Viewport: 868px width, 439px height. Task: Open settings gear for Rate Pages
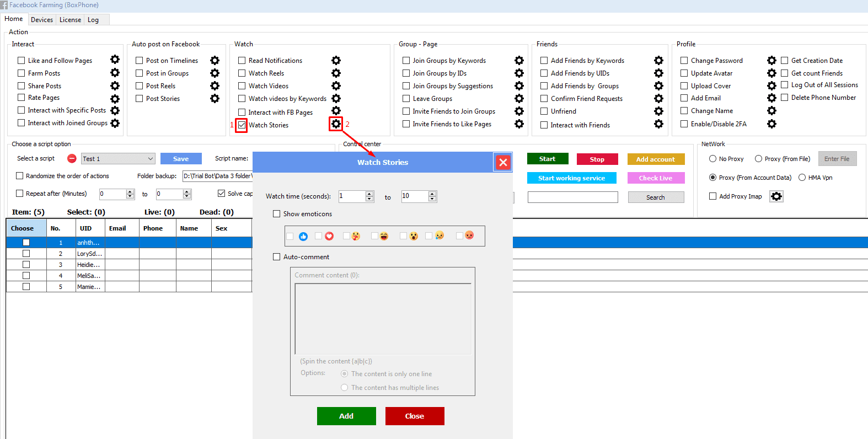[115, 99]
